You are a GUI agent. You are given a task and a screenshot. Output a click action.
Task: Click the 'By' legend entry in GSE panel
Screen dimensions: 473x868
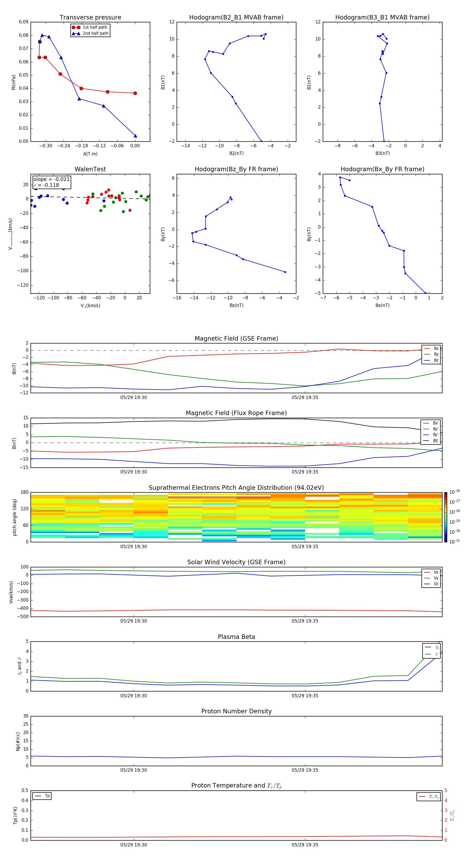[431, 354]
